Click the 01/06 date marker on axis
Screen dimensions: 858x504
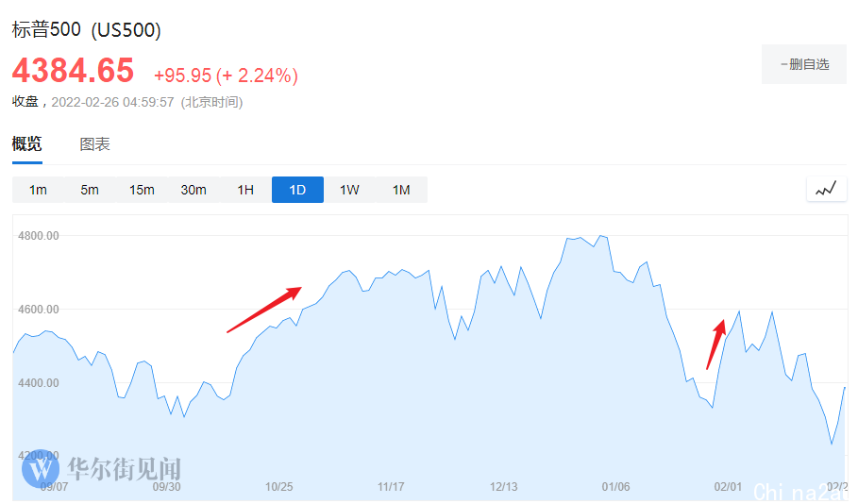pos(615,487)
